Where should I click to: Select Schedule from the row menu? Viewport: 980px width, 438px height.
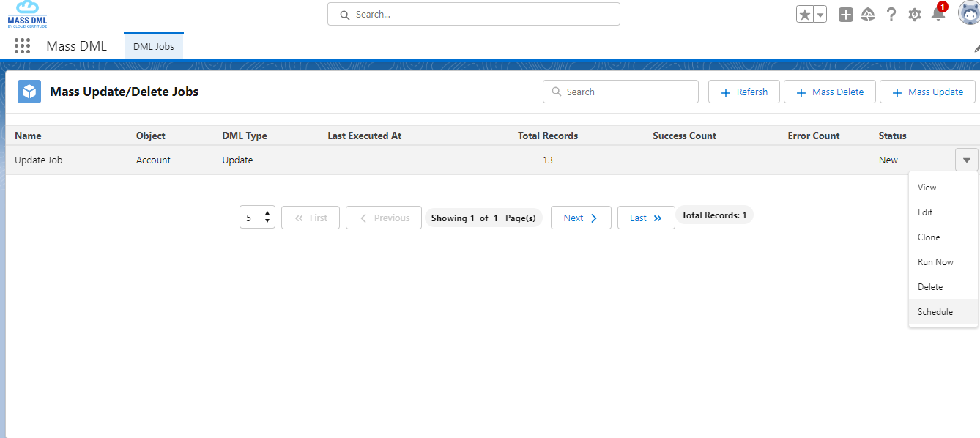(935, 312)
